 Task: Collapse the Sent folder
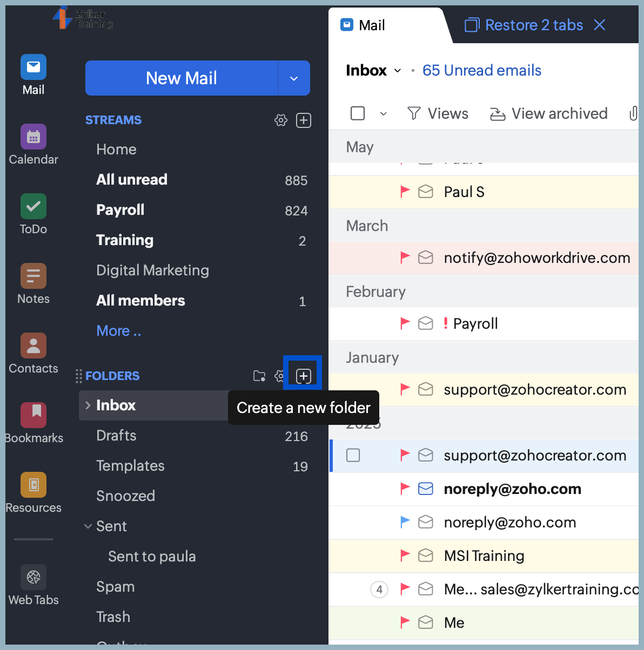point(88,526)
